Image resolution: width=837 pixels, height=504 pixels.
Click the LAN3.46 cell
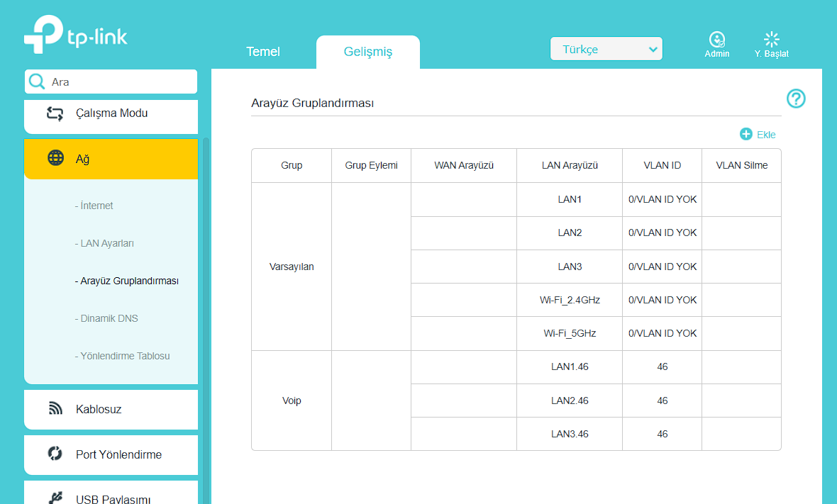570,434
